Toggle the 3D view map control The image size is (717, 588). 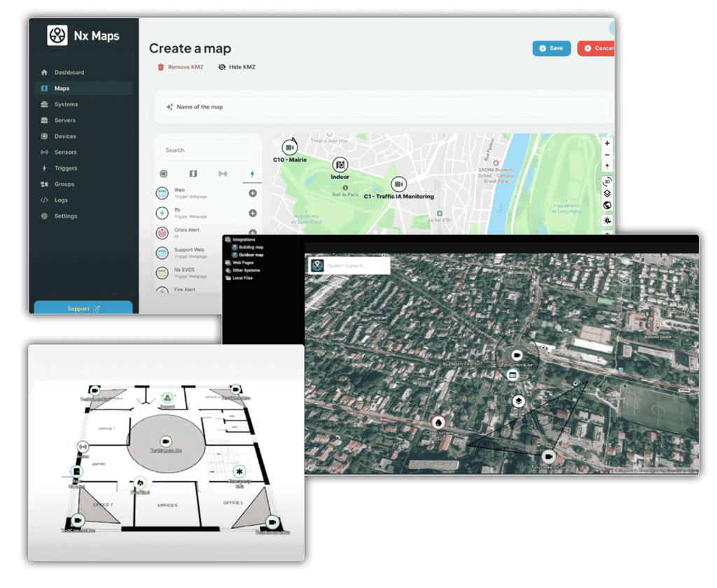(x=607, y=181)
